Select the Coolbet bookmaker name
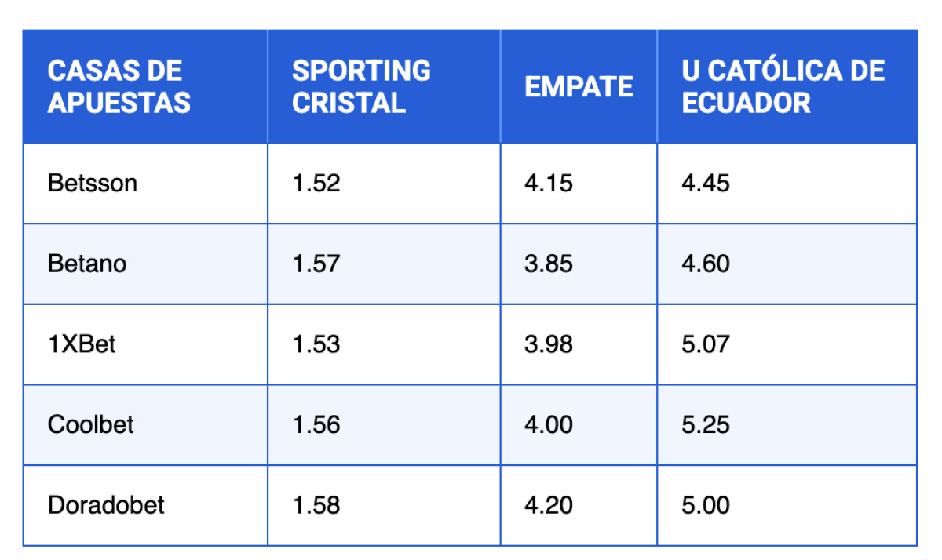Viewport: 942px width, 560px height. click(x=91, y=424)
